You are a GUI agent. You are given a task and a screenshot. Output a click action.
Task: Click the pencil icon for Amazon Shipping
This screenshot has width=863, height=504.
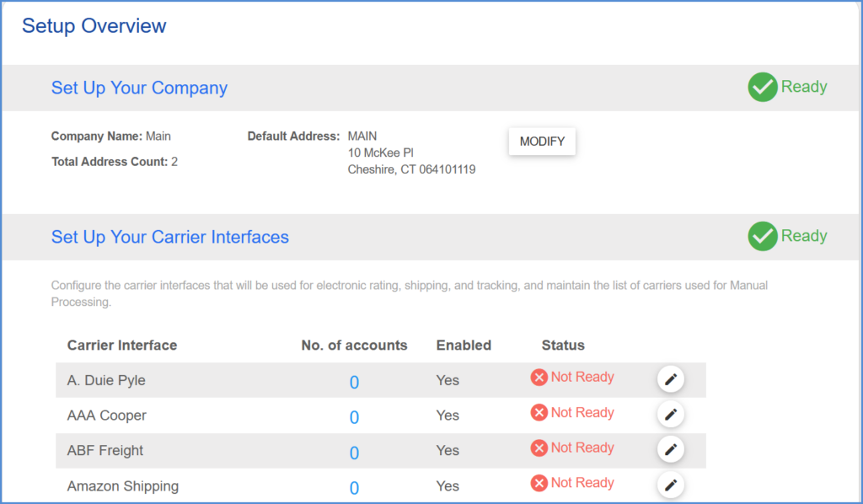tap(670, 485)
